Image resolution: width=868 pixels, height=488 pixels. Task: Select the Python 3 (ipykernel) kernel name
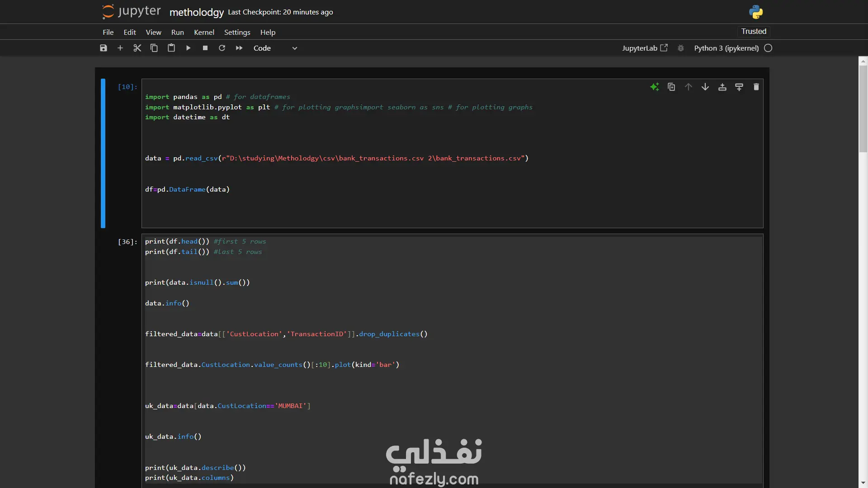(x=726, y=48)
